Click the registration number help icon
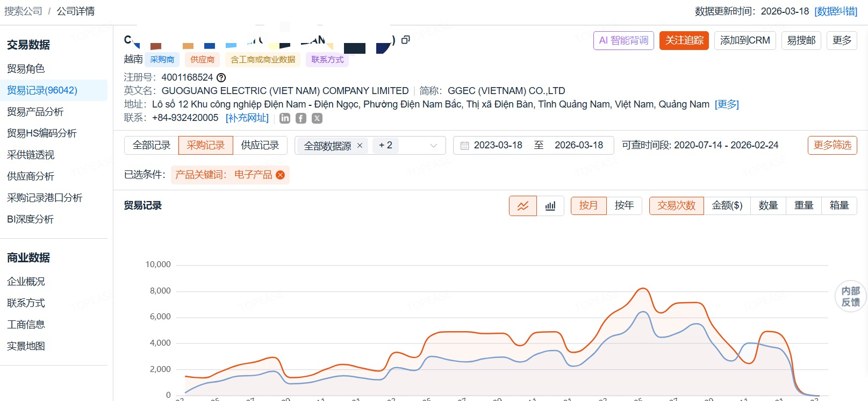The width and height of the screenshot is (868, 401). click(x=221, y=77)
